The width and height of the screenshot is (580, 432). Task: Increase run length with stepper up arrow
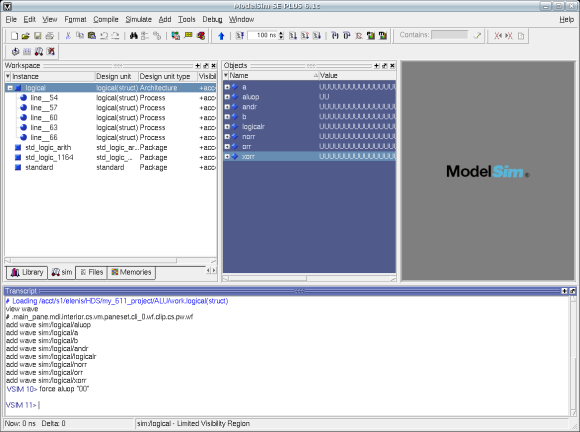281,33
